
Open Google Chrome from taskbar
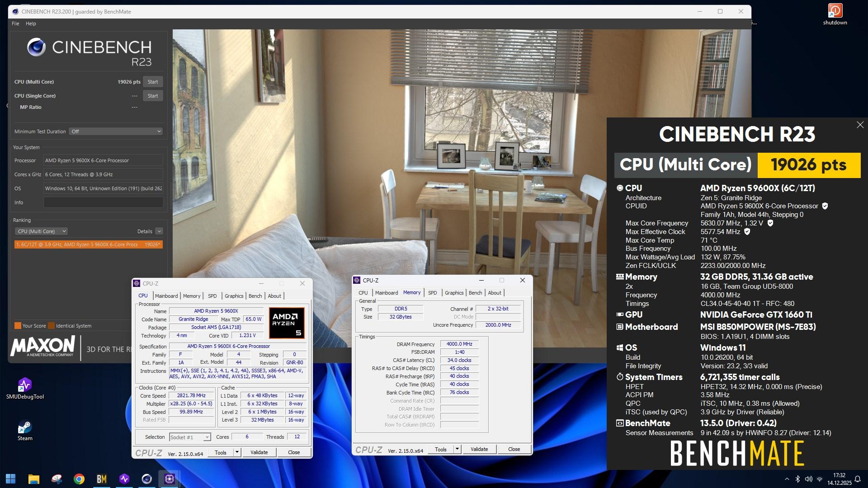(x=79, y=479)
